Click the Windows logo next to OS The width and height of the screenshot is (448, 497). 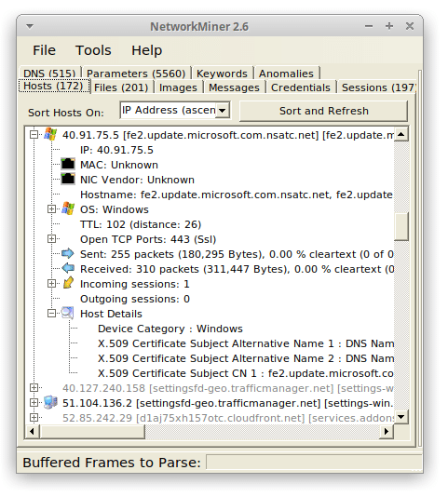coord(68,208)
